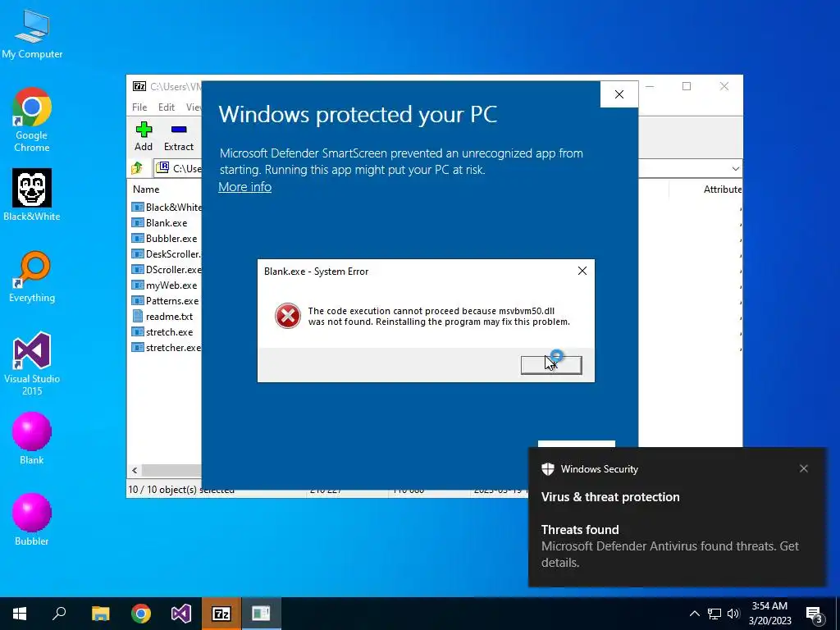This screenshot has height=630, width=840.
Task: Click the Name column header
Action: (x=146, y=189)
